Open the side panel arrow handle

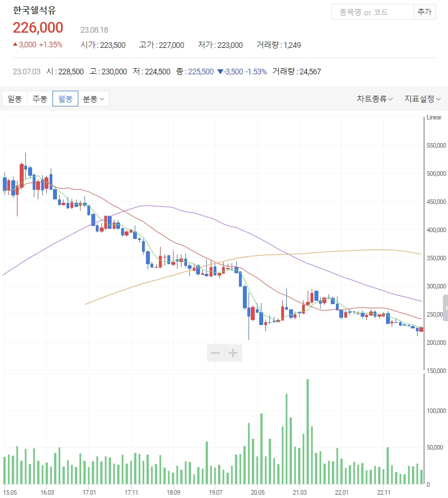pos(445,308)
